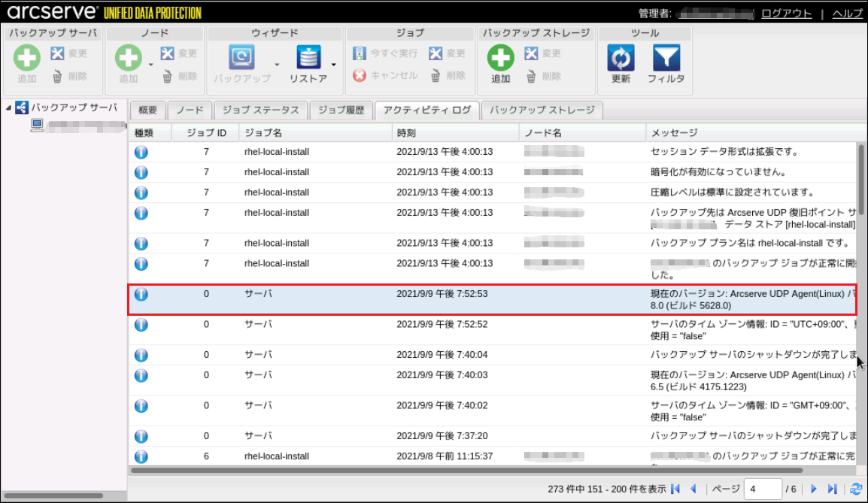The width and height of the screenshot is (868, 503).
Task: Click the Node group delete (削除) icon
Action: click(x=167, y=77)
